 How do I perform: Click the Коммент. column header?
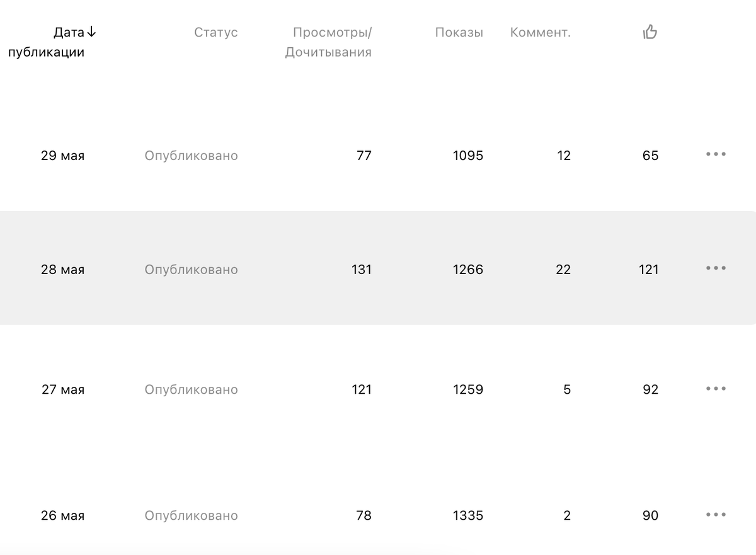pyautogui.click(x=541, y=33)
